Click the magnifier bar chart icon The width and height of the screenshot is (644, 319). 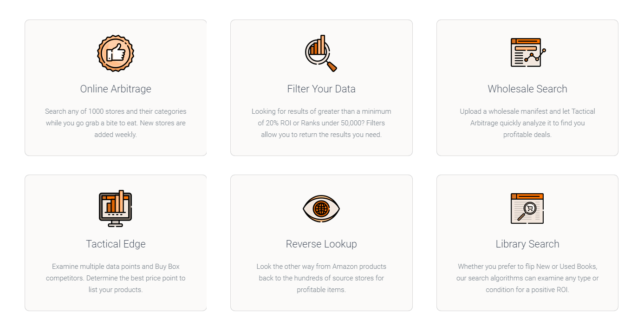coord(321,53)
